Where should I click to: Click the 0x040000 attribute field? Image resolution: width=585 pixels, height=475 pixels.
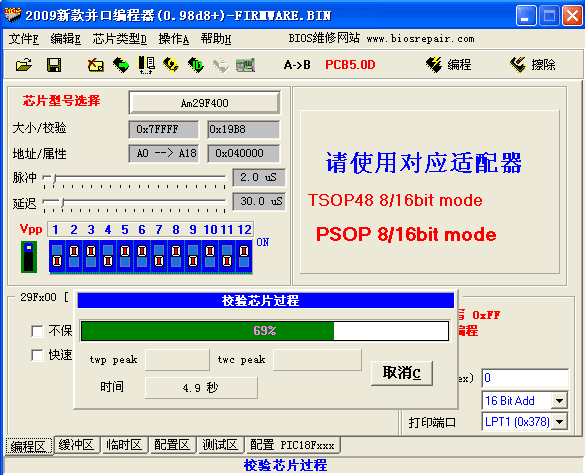pyautogui.click(x=243, y=153)
